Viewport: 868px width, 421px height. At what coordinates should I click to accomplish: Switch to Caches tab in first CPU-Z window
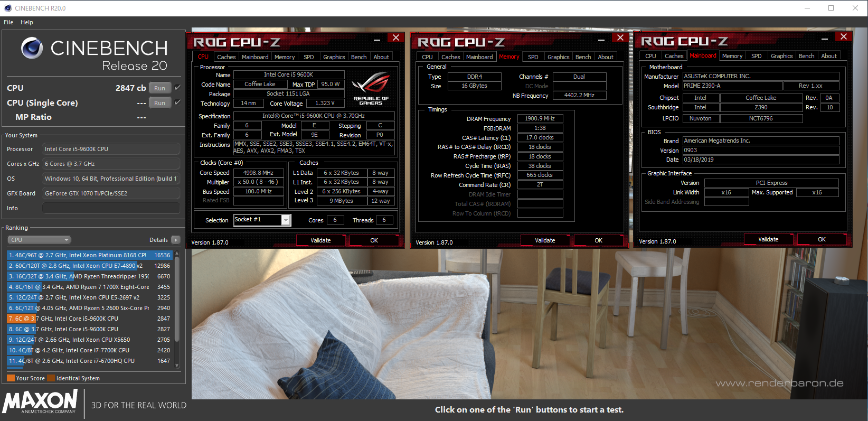[x=227, y=57]
